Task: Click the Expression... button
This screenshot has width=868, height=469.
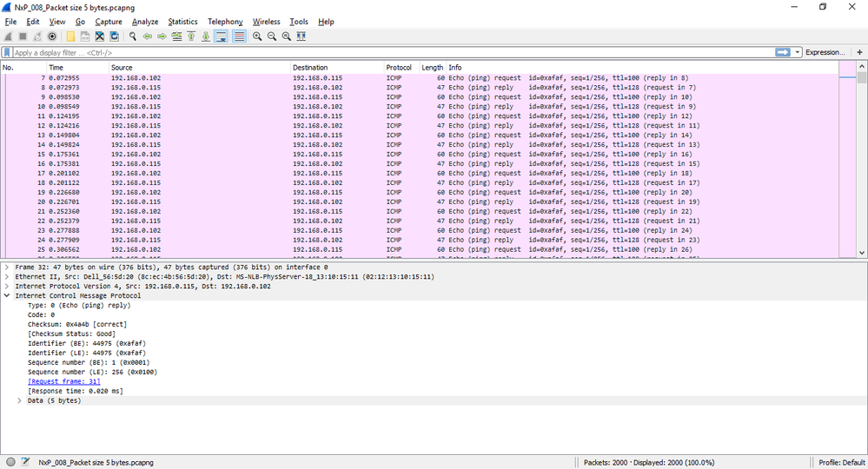Action: [825, 52]
